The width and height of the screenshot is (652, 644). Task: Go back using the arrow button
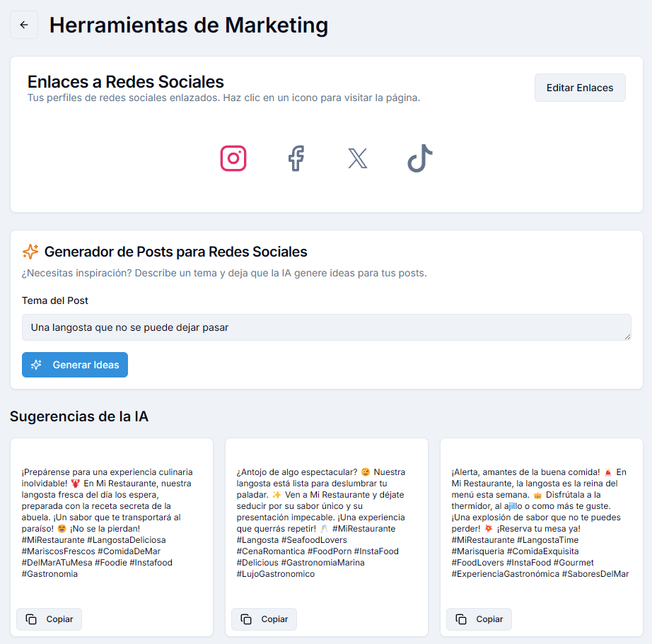coord(24,25)
